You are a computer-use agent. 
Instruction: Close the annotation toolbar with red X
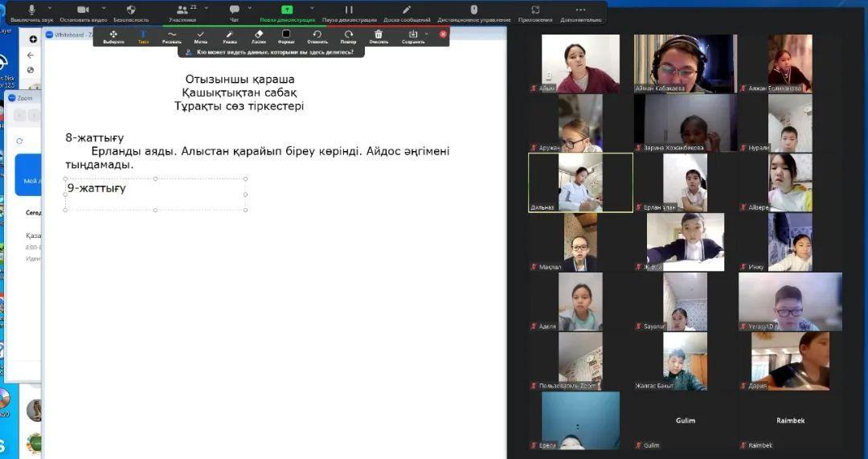tap(443, 34)
